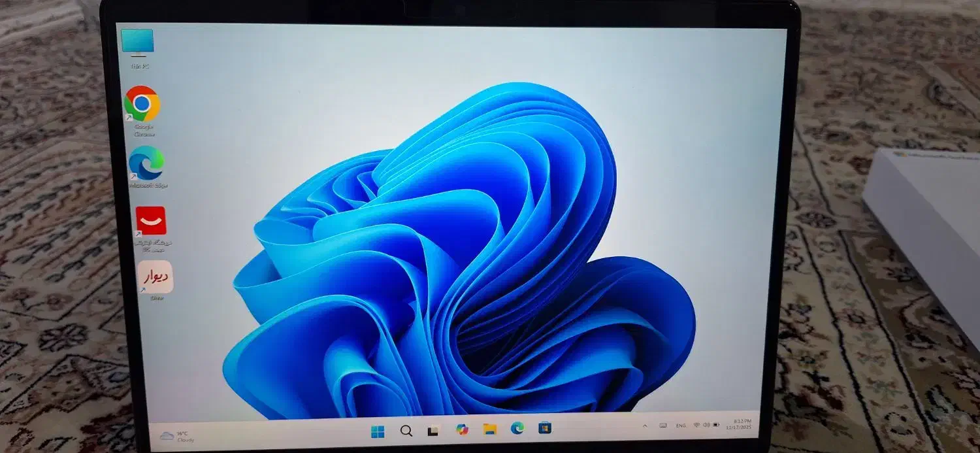Open the This PC desktop icon
Image resolution: width=980 pixels, height=453 pixels.
coord(137,47)
